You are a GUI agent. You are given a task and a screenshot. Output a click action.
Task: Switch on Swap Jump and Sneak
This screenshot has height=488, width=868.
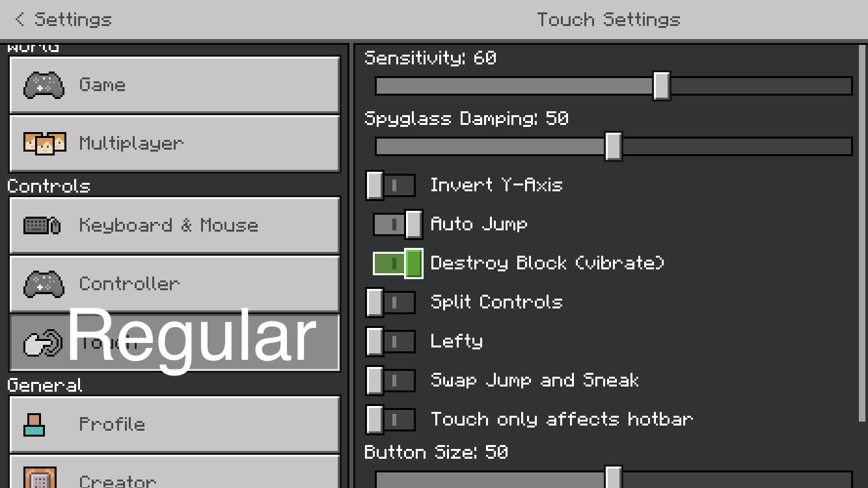click(x=390, y=381)
